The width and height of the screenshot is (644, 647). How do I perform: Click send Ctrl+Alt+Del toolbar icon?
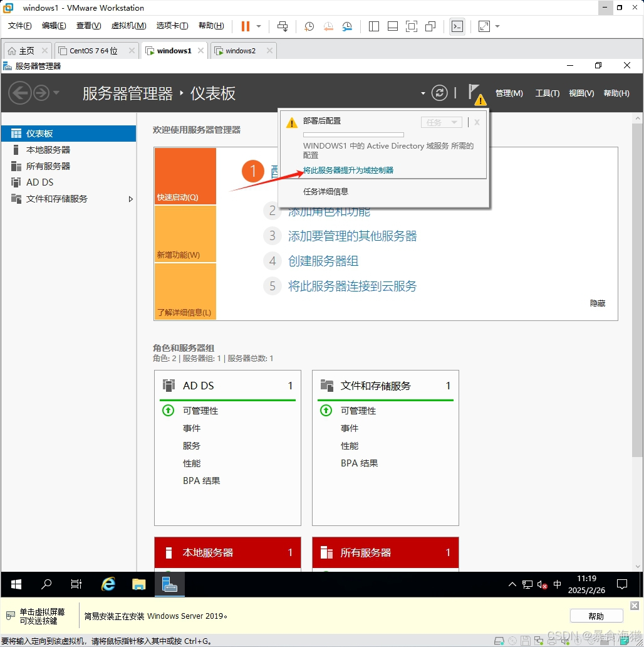pos(283,26)
